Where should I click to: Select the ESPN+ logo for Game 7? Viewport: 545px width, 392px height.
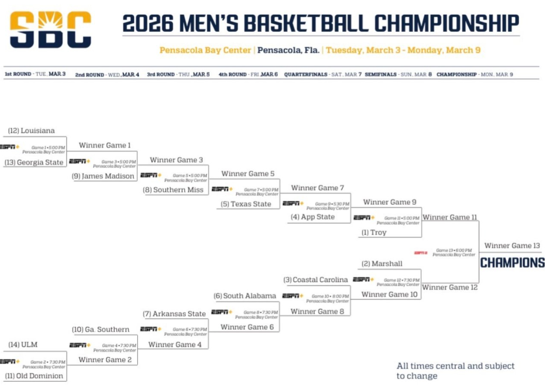(x=222, y=189)
